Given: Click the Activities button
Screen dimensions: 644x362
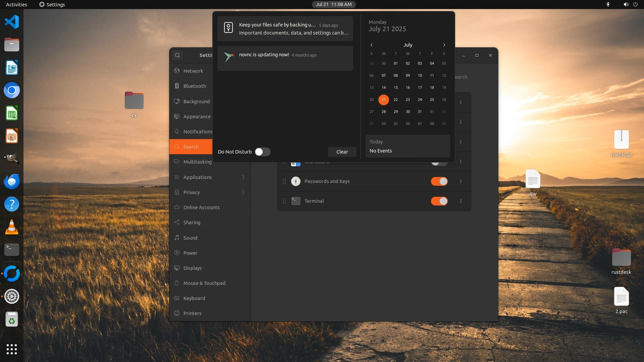Looking at the screenshot, I should pos(16,4).
